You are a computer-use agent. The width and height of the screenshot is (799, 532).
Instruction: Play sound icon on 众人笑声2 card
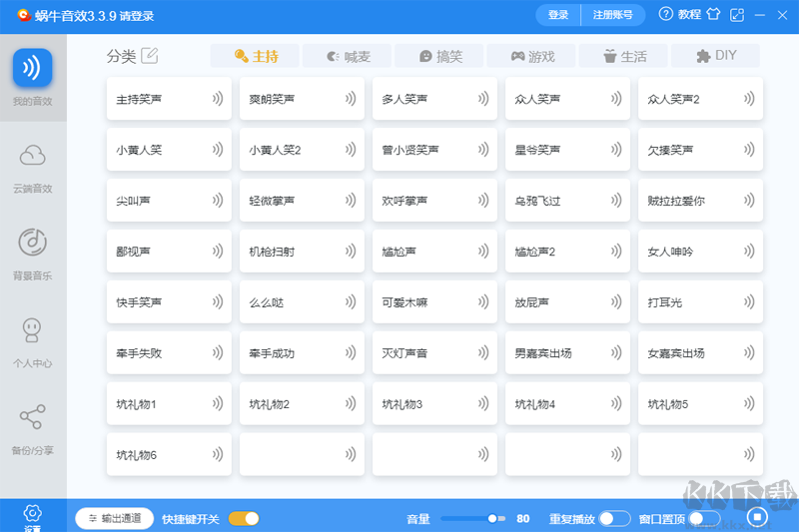[x=749, y=98]
